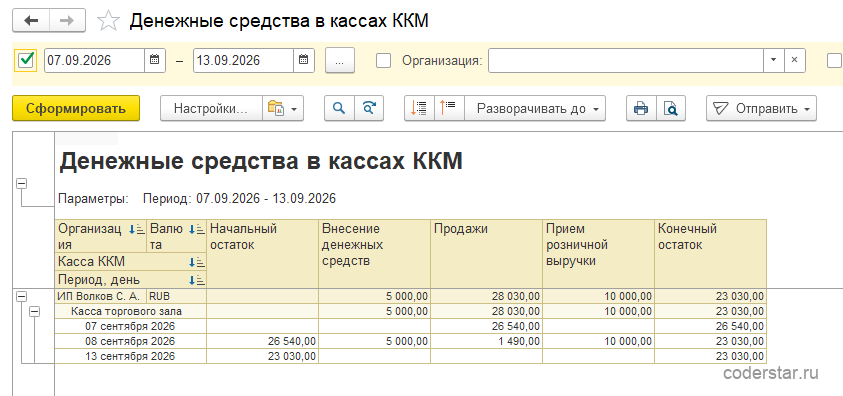Collapse the Касса торгового зала group
The image size is (843, 396).
(x=34, y=311)
